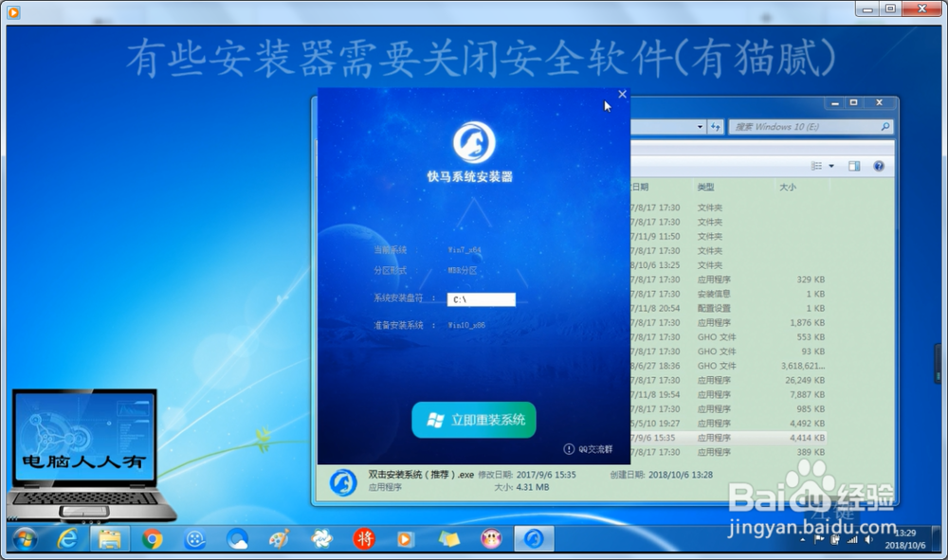The width and height of the screenshot is (948, 560).
Task: Change view using the Explorer view icon
Action: pyautogui.click(x=816, y=166)
